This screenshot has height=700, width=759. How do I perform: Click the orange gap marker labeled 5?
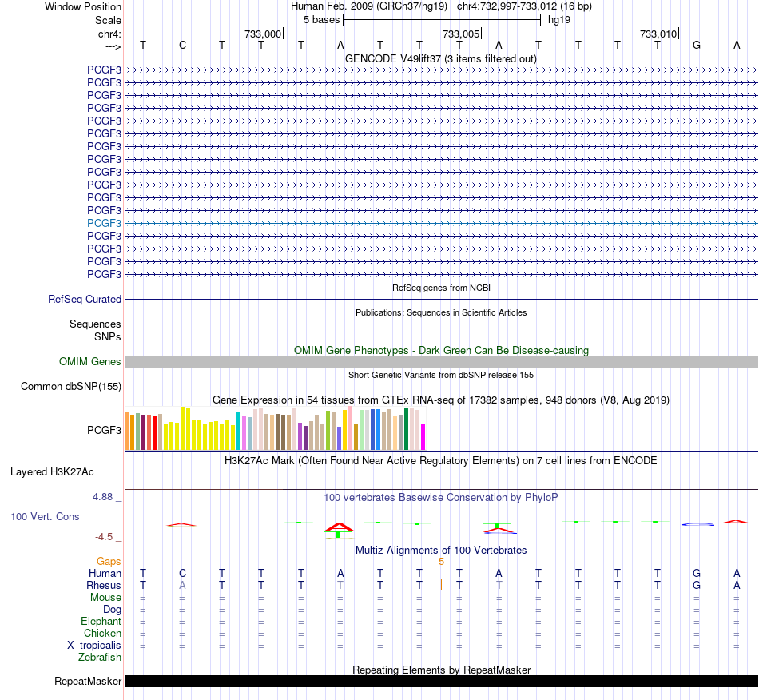[442, 562]
